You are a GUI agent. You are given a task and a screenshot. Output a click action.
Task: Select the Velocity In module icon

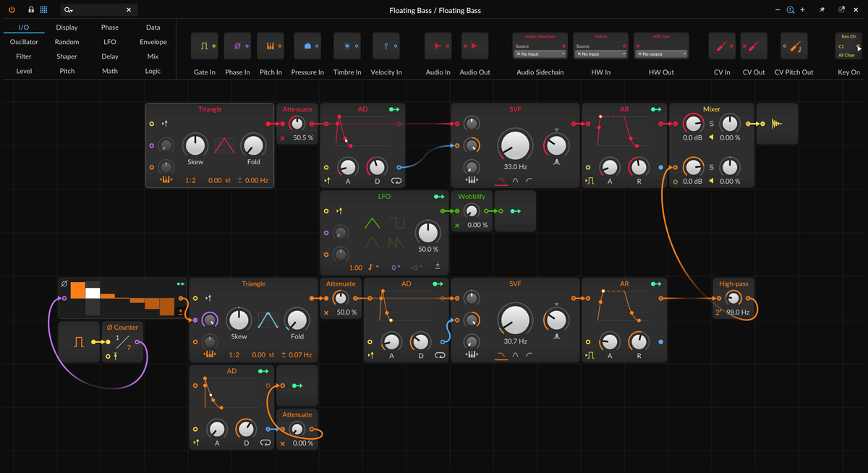386,46
